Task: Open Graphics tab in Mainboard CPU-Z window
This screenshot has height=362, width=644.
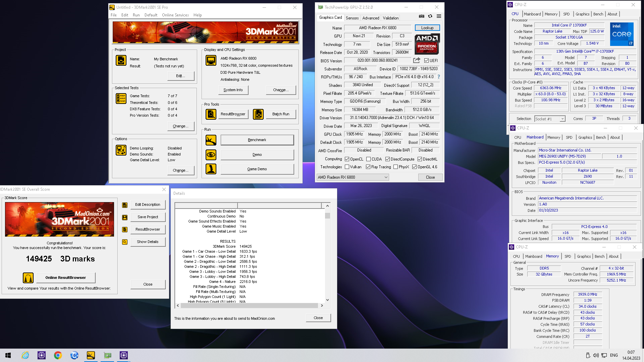Action: tap(585, 137)
